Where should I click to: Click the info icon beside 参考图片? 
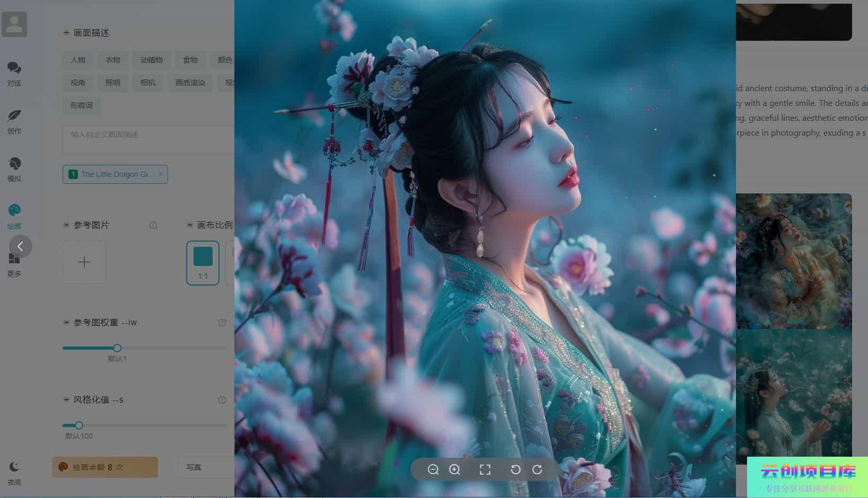point(153,225)
